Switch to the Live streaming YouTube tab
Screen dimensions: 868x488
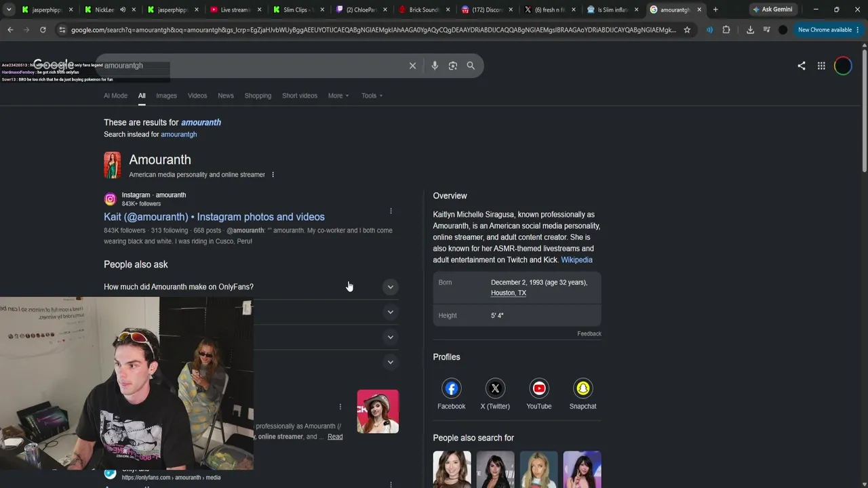coord(235,9)
